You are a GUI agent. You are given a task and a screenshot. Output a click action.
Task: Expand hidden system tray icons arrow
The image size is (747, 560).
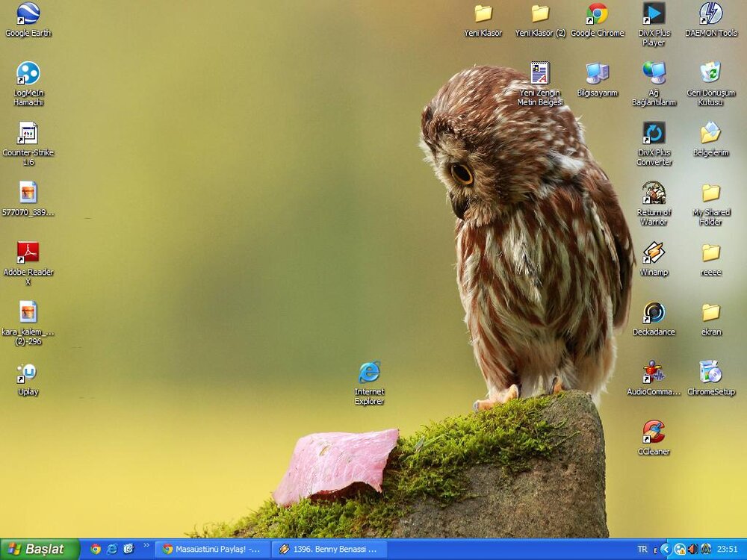click(666, 550)
